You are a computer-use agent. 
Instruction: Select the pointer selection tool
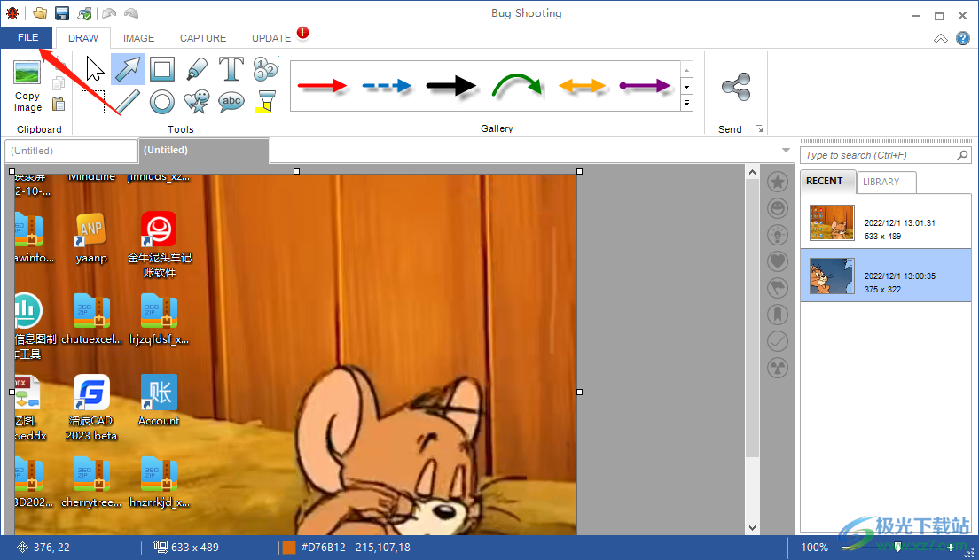point(94,69)
